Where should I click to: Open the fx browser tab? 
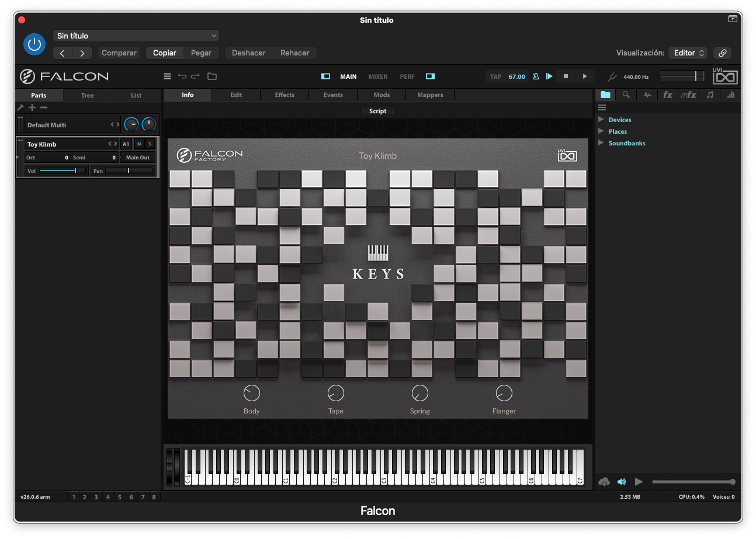[x=668, y=95]
